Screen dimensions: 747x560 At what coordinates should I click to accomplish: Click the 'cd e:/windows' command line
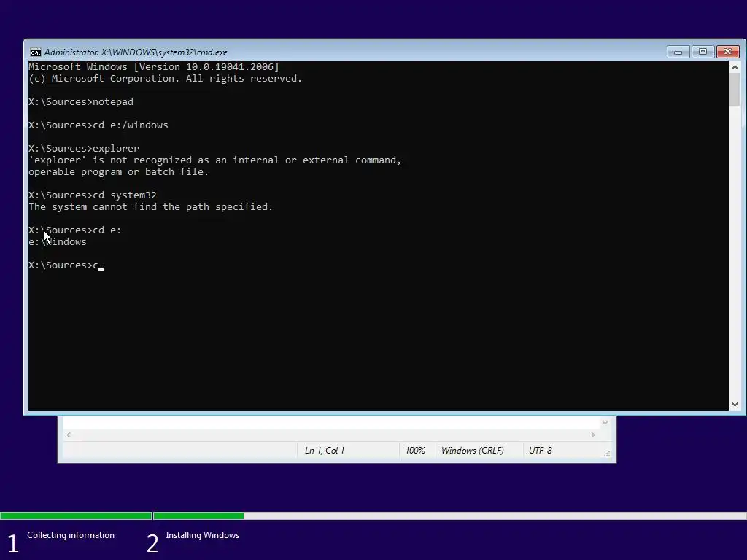pyautogui.click(x=98, y=125)
